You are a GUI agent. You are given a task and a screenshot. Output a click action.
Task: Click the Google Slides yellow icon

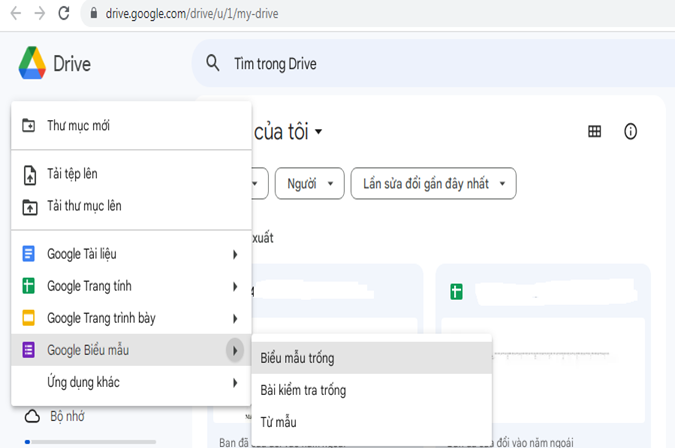point(28,318)
